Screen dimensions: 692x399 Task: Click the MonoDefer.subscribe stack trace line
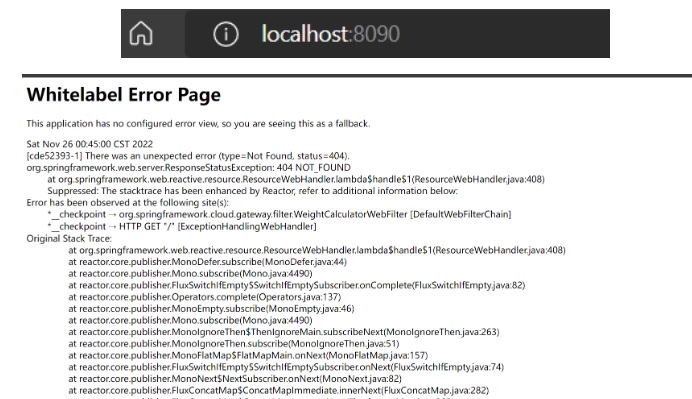tap(207, 262)
